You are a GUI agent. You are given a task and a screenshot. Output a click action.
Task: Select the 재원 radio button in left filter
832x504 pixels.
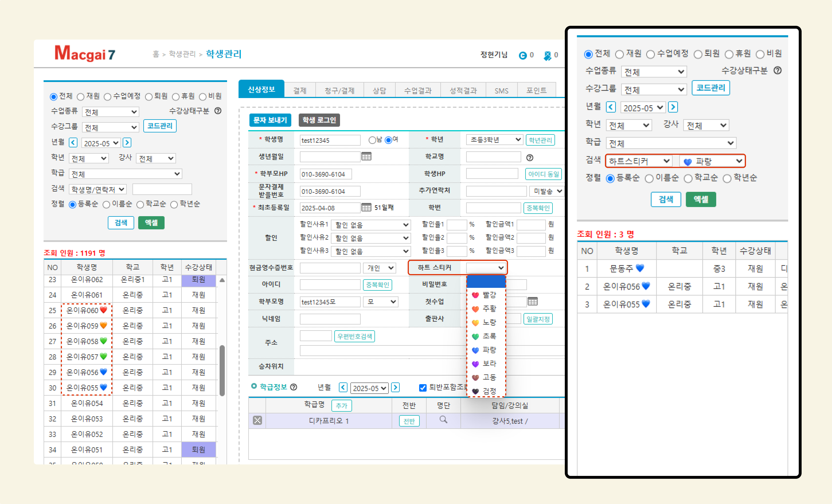(80, 97)
